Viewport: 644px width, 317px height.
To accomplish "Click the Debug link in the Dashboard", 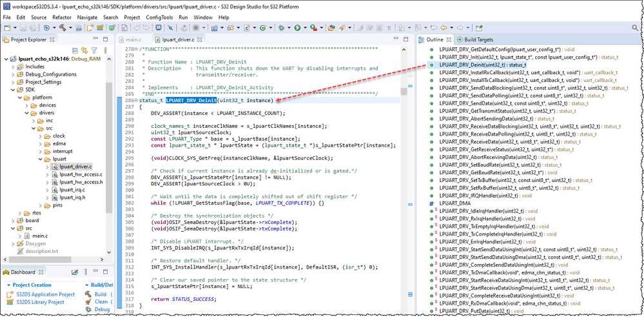I will [102, 310].
